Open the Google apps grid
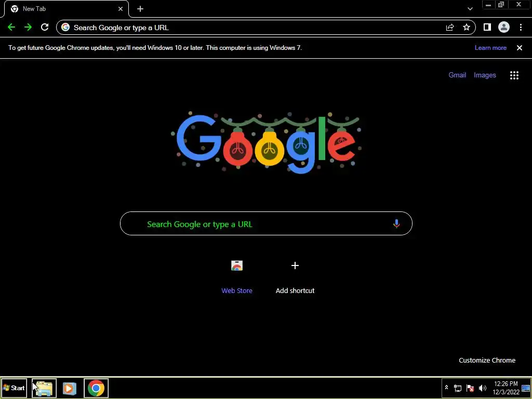 pos(514,75)
